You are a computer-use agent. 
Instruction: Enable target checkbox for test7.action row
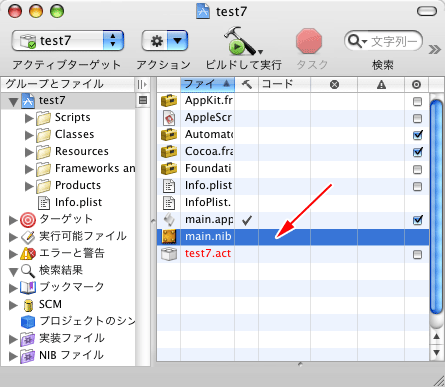417,255
